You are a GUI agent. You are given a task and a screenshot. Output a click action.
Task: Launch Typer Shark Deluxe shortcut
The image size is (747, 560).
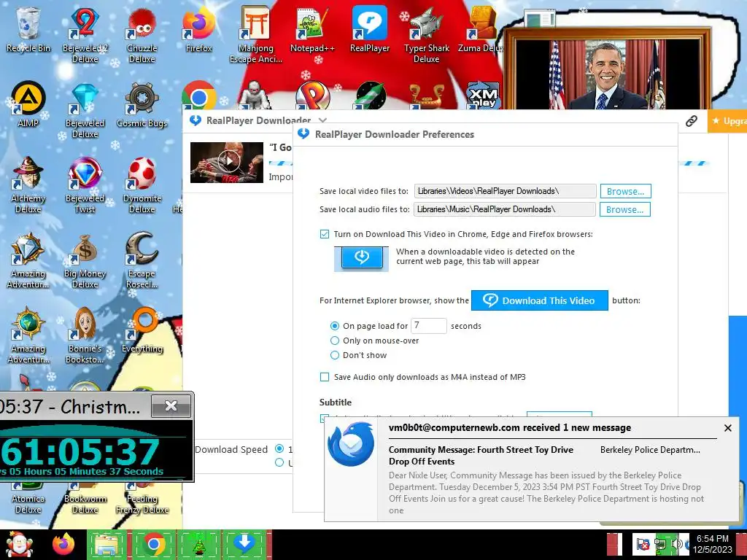[426, 34]
